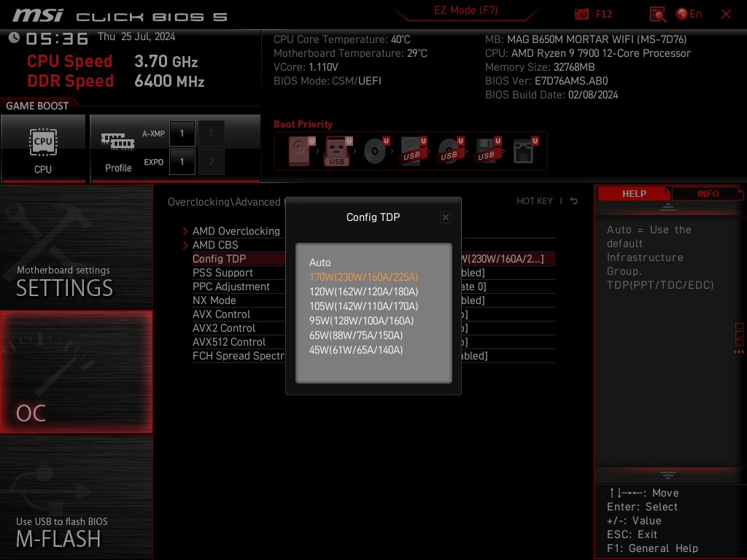Click the clock time display
The image size is (747, 560).
[57, 39]
